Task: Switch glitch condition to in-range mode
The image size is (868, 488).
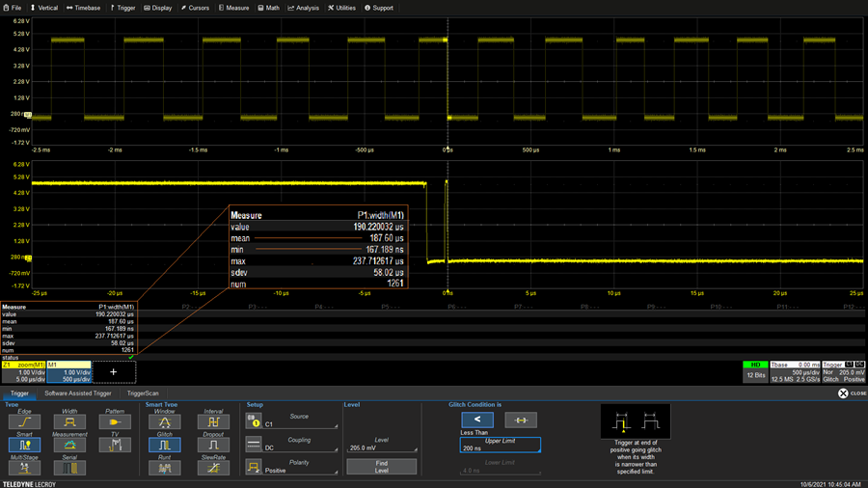Action: [x=521, y=420]
